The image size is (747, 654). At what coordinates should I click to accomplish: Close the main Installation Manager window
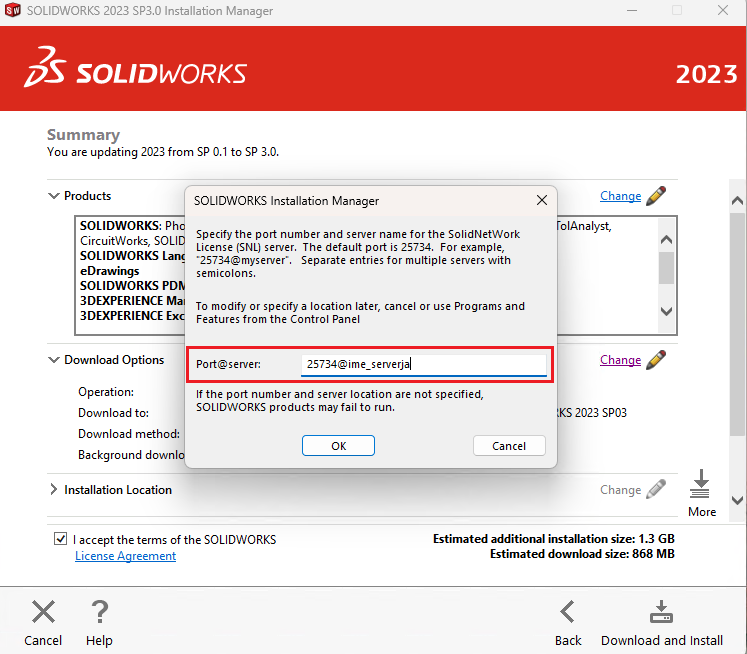723,10
